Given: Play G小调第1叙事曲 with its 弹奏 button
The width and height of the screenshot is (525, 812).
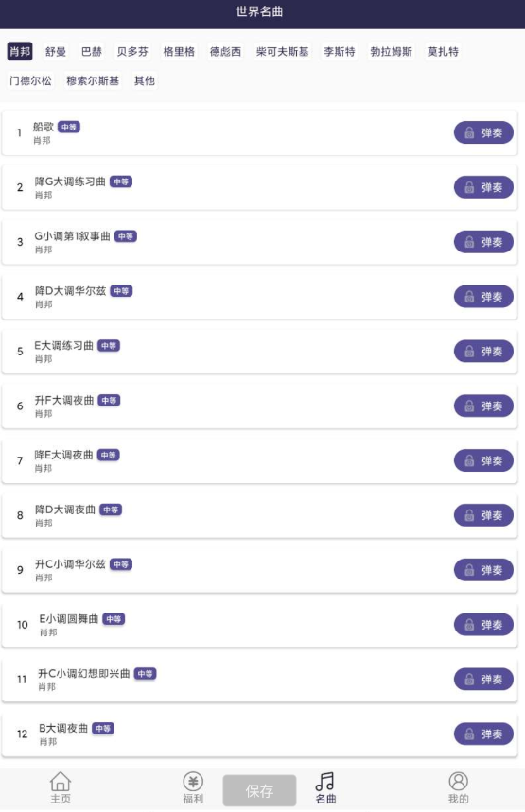Looking at the screenshot, I should pyautogui.click(x=483, y=242).
